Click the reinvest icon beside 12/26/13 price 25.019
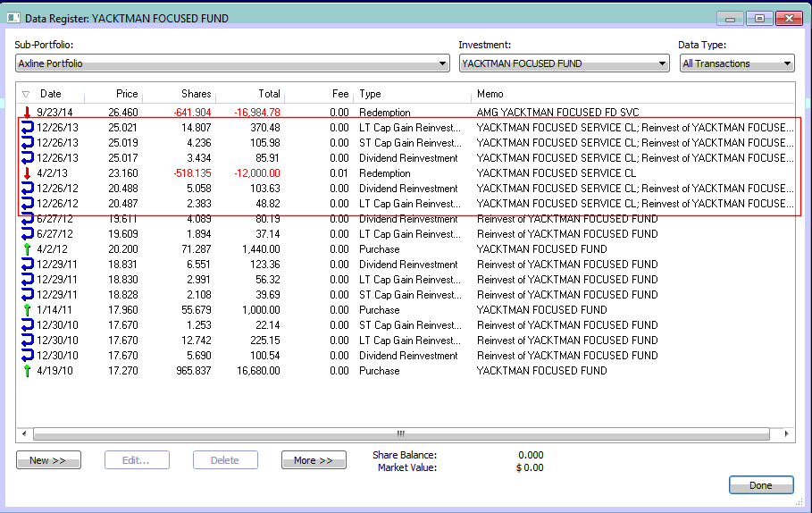This screenshot has height=513, width=812. coord(28,142)
